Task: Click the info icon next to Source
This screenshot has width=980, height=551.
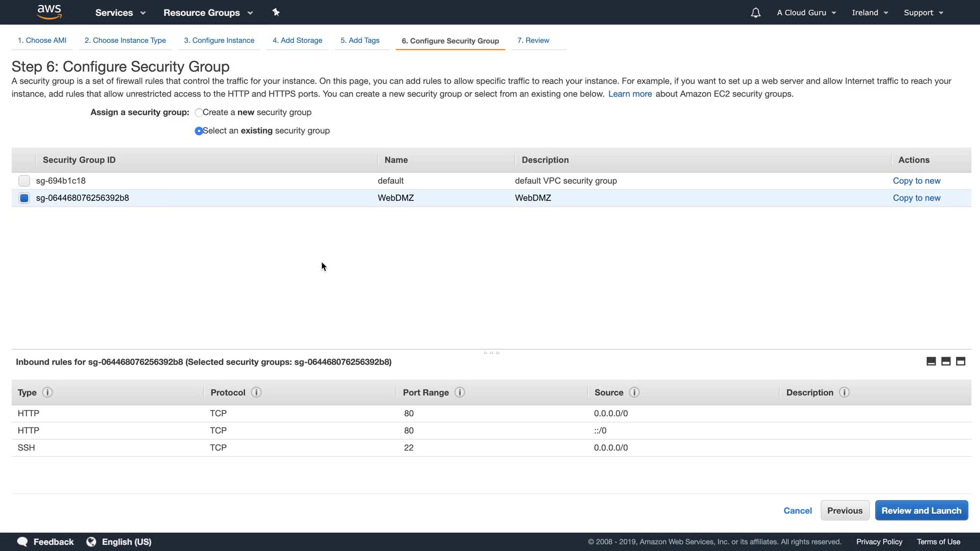Action: [x=634, y=392]
